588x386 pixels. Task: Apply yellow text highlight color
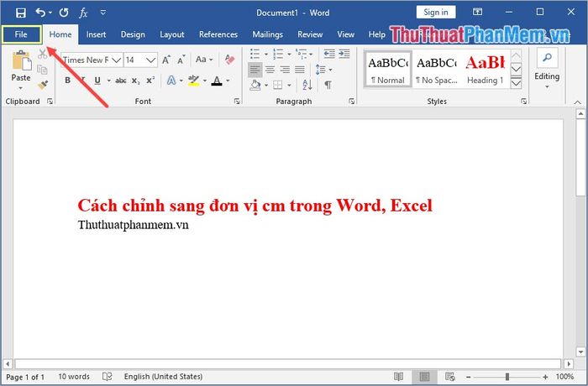[193, 81]
